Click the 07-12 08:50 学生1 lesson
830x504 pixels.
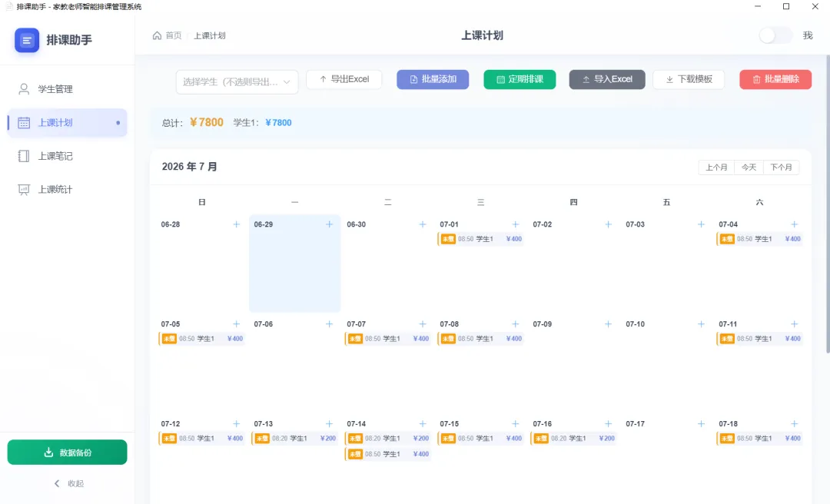point(201,439)
